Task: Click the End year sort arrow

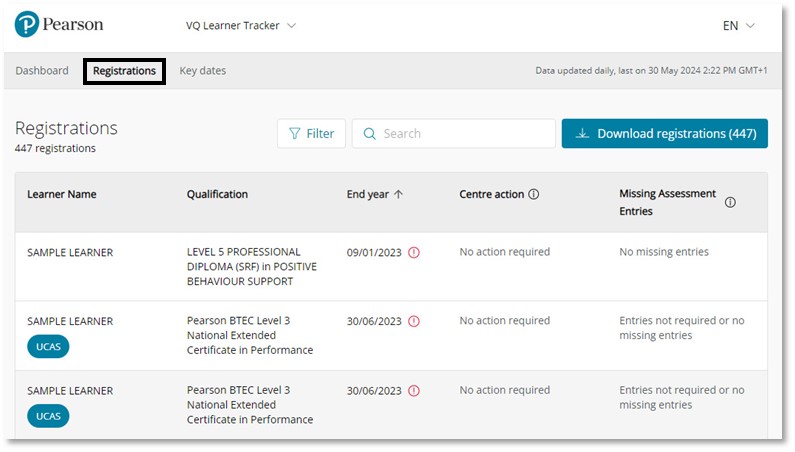Action: pos(399,195)
